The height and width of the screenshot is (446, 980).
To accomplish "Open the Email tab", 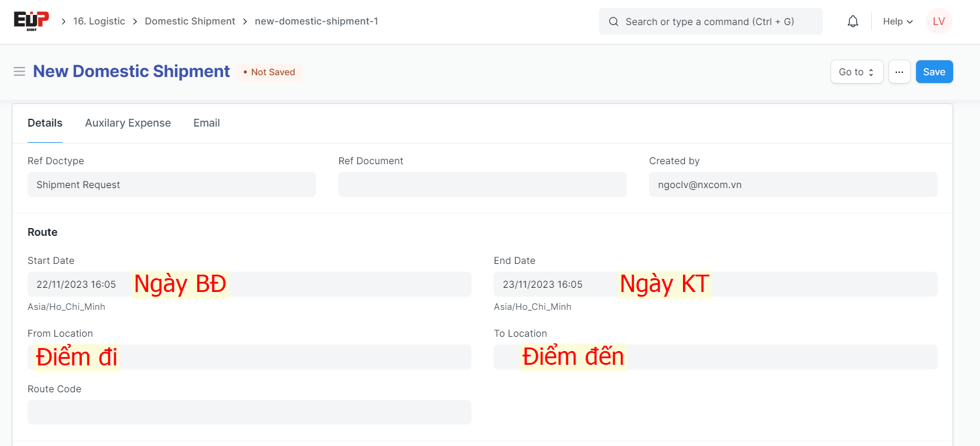I will click(x=206, y=123).
